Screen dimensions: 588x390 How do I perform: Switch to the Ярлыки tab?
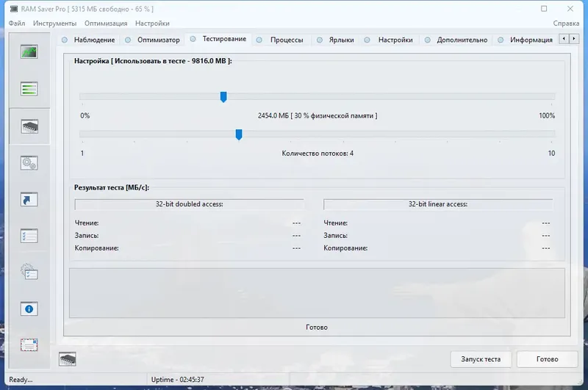(x=336, y=40)
